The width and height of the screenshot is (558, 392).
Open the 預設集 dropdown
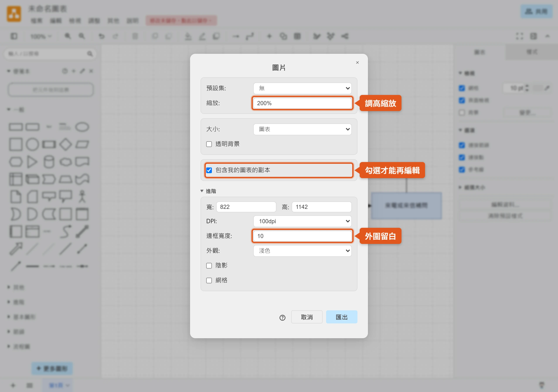[x=302, y=88]
